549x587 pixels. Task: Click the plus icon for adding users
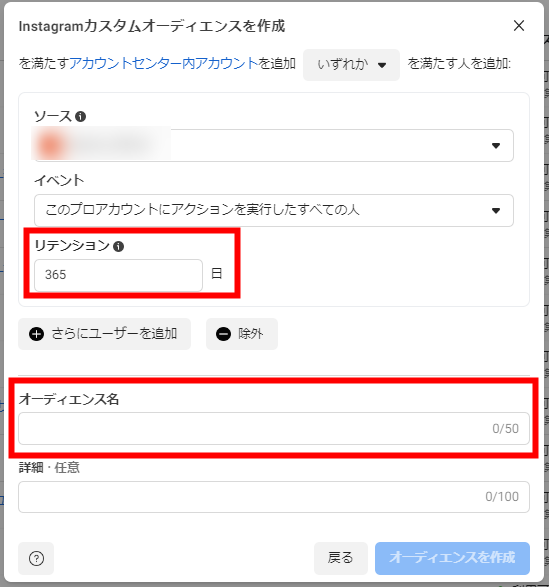coord(36,334)
